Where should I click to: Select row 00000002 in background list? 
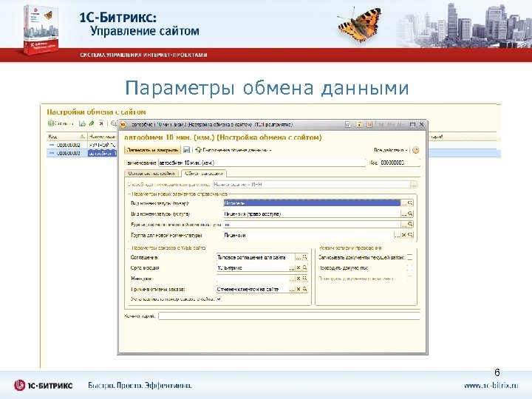[x=81, y=145]
